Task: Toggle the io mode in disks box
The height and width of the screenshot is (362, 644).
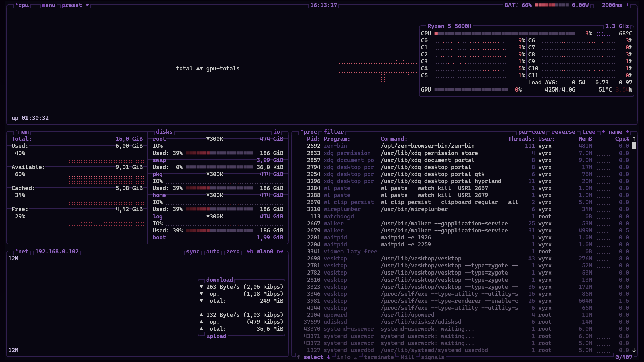Action: [x=276, y=132]
